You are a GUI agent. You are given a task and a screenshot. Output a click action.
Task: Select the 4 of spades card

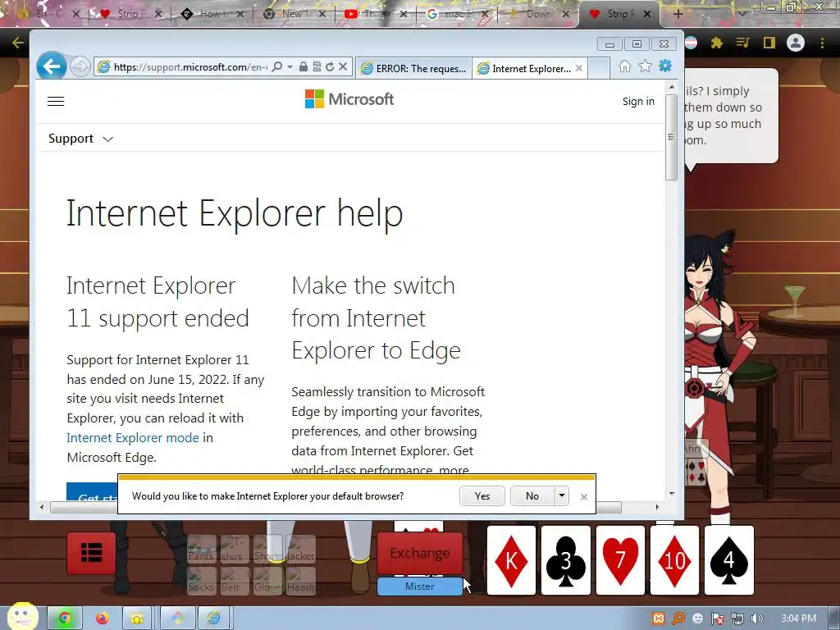729,560
